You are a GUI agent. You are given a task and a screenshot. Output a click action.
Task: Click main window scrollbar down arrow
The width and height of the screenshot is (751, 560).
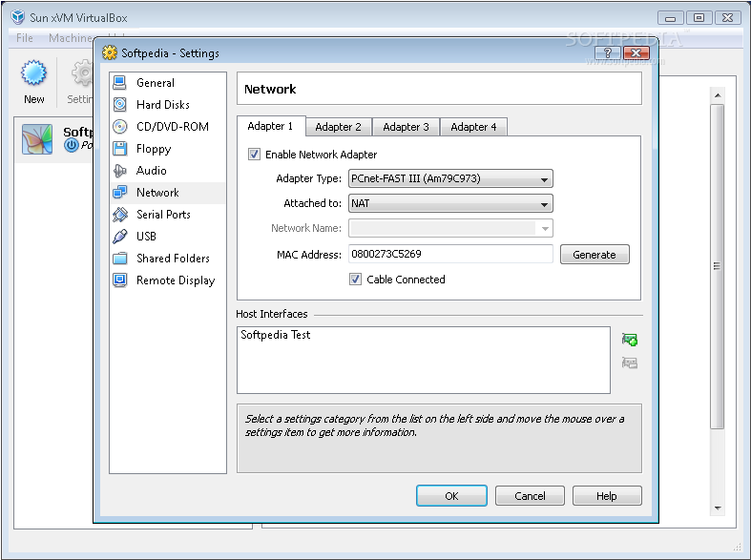[718, 508]
